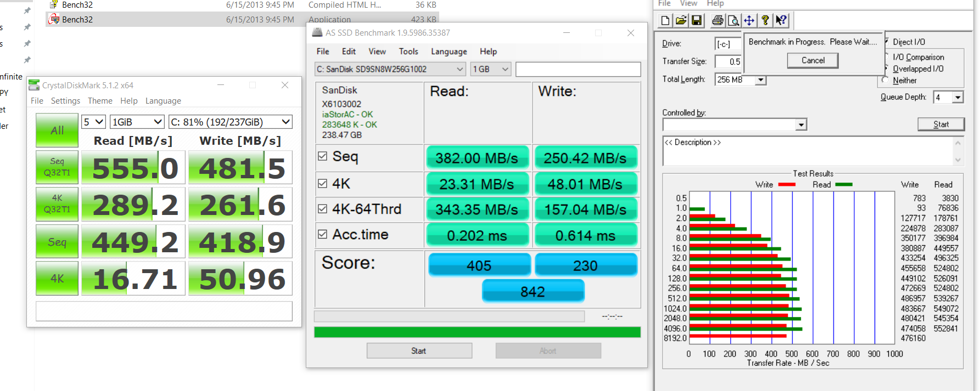
Task: Click the Bench32 Compiled HTML Help file icon
Action: click(54, 4)
